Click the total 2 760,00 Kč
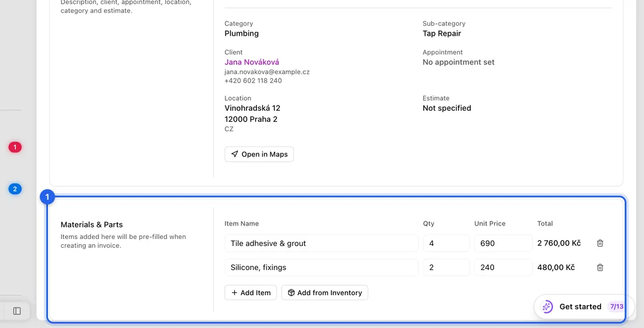Viewport: 644px width, 328px height. click(x=559, y=243)
